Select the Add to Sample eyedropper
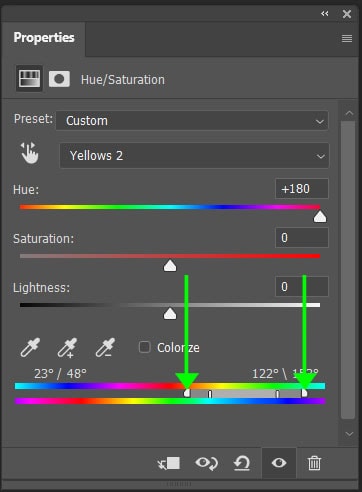The width and height of the screenshot is (362, 492). click(x=68, y=348)
